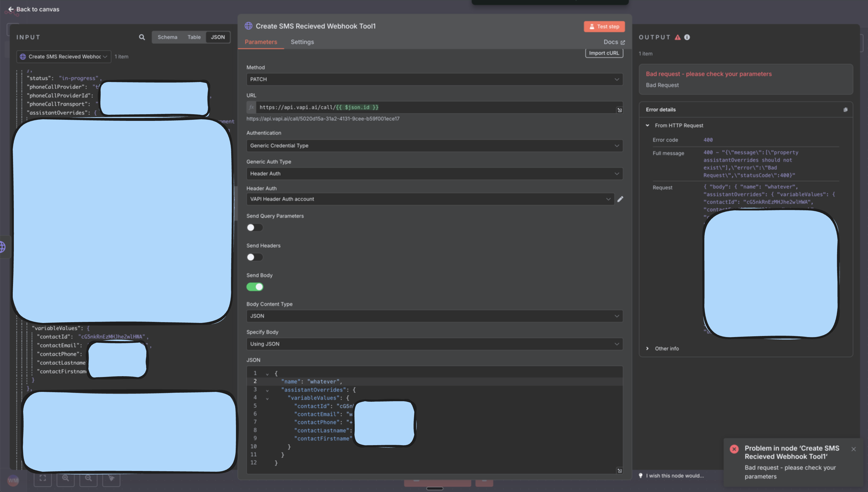
Task: Open the Docs link
Action: [614, 42]
